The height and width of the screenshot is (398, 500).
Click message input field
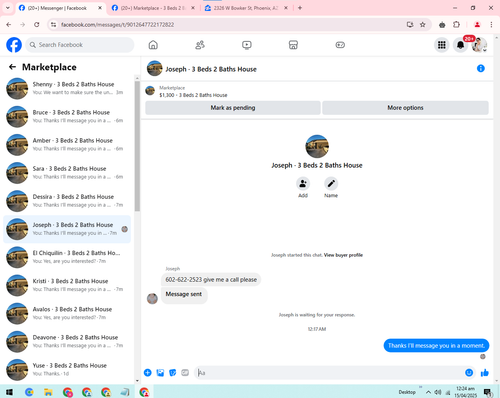(x=330, y=373)
